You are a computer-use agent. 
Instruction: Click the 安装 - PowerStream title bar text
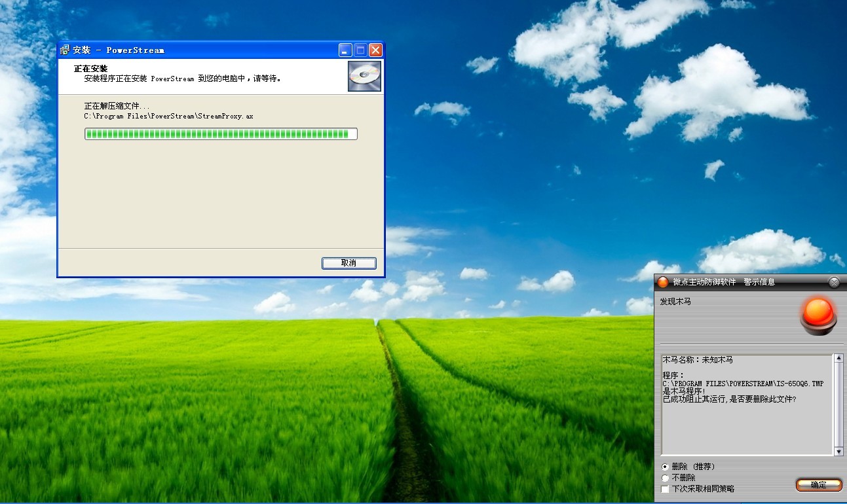point(119,50)
